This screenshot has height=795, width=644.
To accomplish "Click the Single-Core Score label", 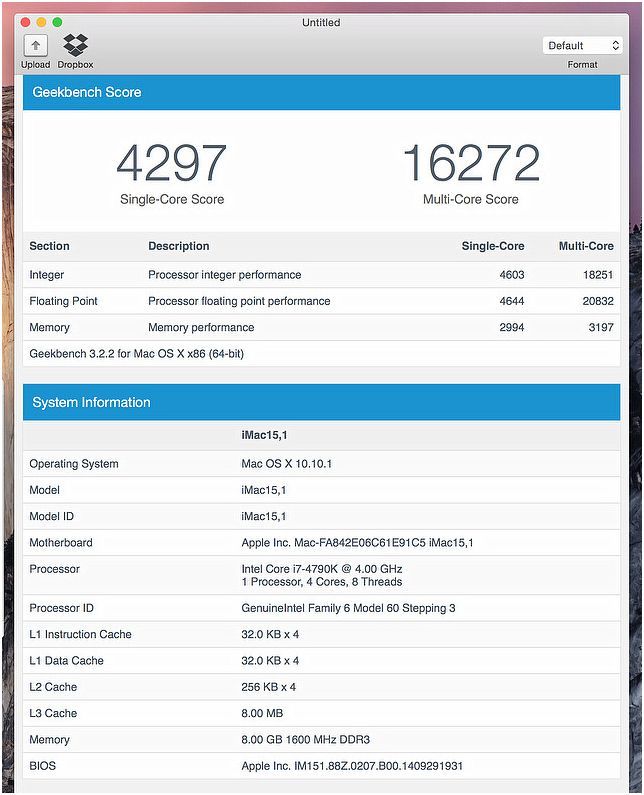I will 172,199.
